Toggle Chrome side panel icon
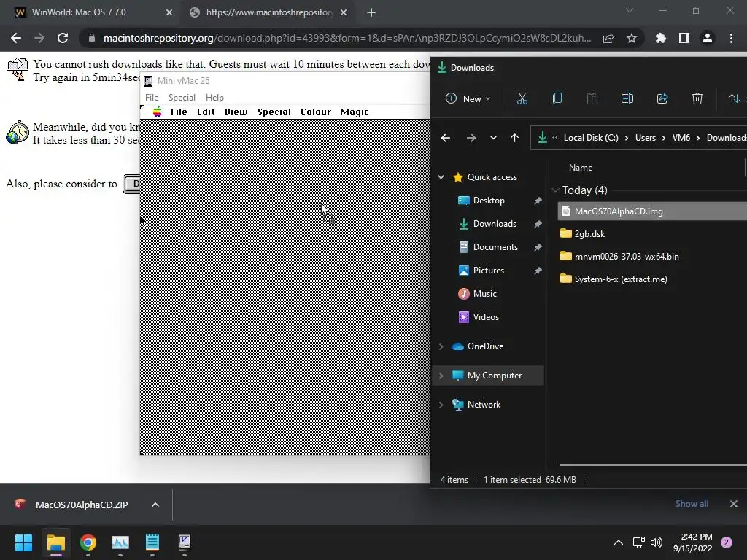Image resolution: width=747 pixels, height=560 pixels. [684, 38]
